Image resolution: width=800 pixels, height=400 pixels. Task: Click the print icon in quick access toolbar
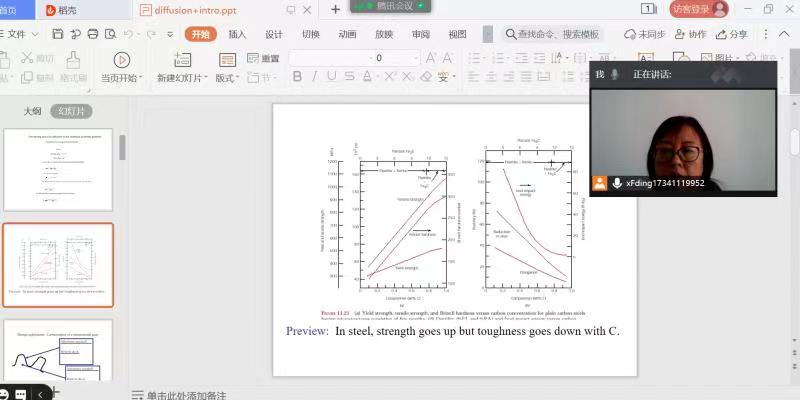(93, 34)
